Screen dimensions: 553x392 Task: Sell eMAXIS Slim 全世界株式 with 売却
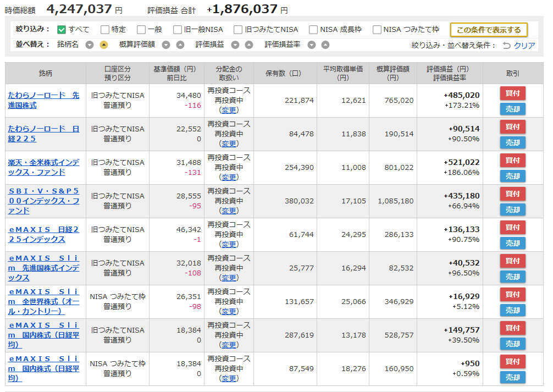[513, 310]
